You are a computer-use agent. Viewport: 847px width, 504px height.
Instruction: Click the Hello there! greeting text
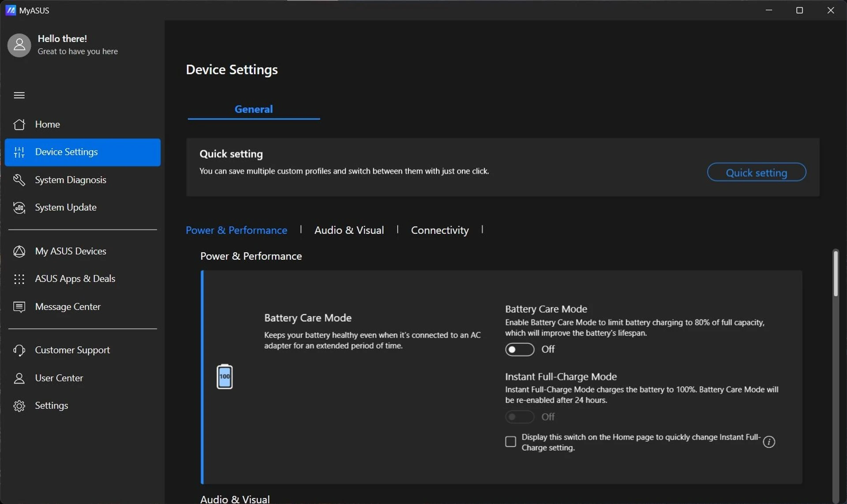click(x=62, y=39)
